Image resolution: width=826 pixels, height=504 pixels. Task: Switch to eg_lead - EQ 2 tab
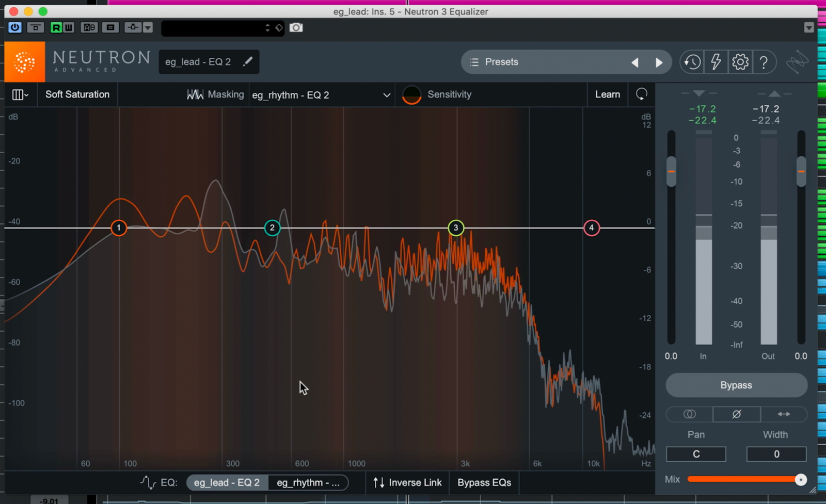click(227, 483)
